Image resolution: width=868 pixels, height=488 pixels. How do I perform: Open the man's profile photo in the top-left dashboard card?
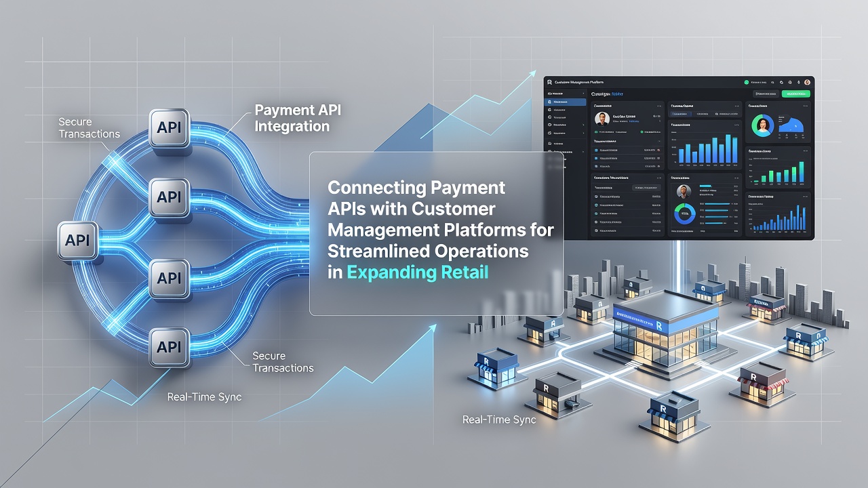tap(601, 119)
